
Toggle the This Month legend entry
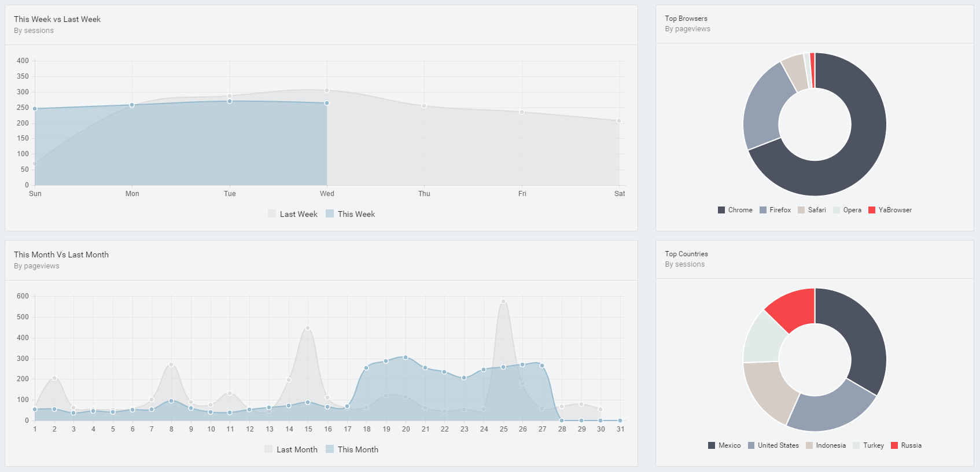[x=352, y=449]
